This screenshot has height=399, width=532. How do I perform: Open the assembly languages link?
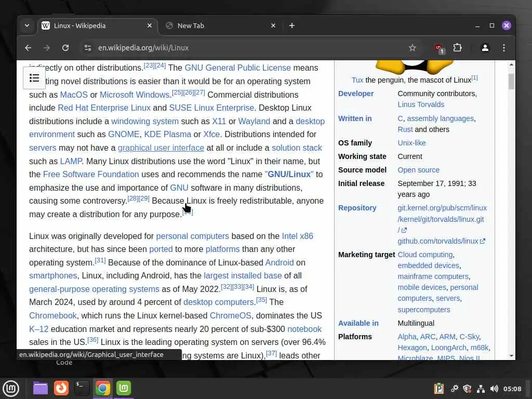point(440,119)
